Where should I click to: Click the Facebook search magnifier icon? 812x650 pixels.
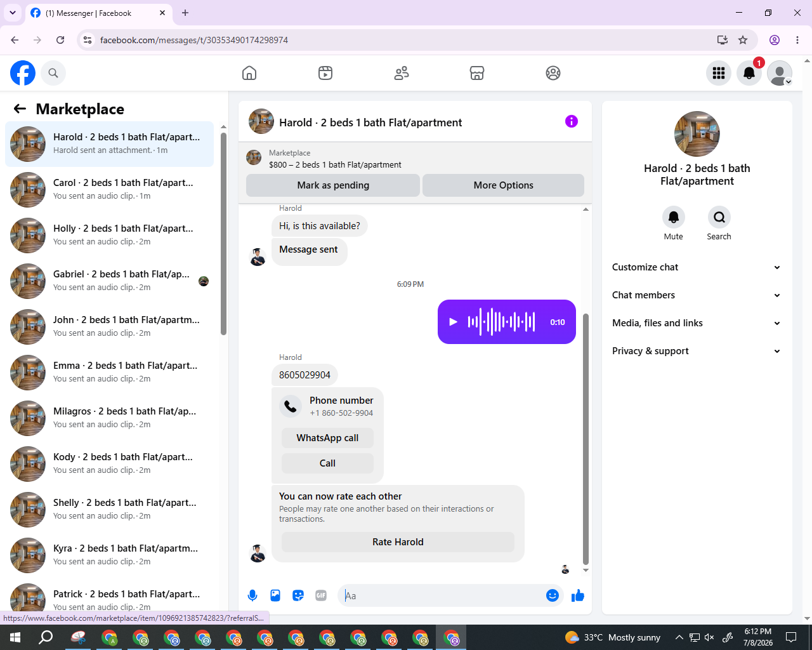53,73
